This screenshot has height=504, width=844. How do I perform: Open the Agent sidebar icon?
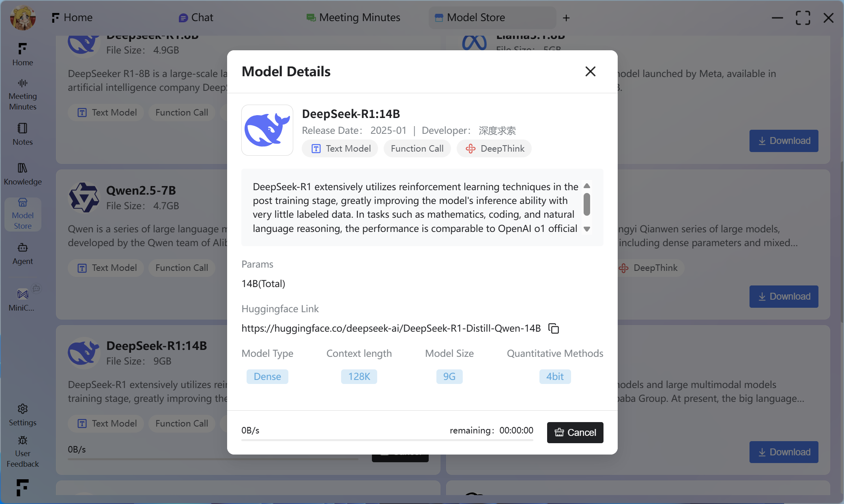[x=23, y=254]
